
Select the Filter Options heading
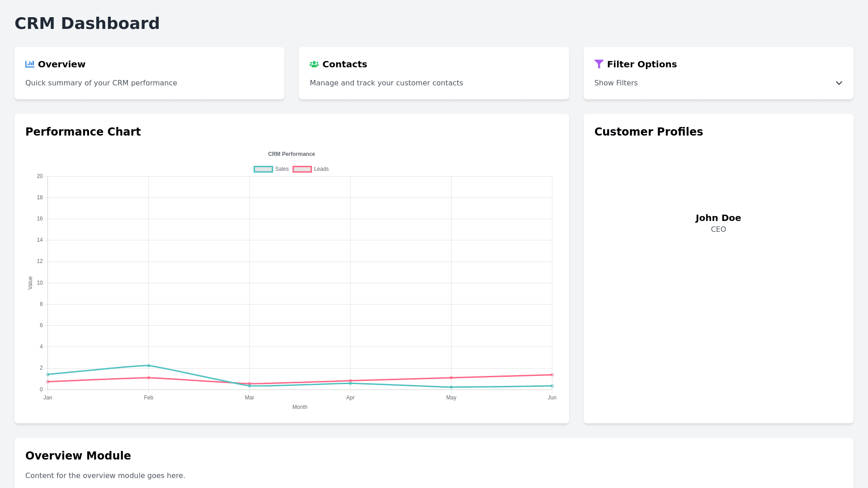[x=642, y=64]
